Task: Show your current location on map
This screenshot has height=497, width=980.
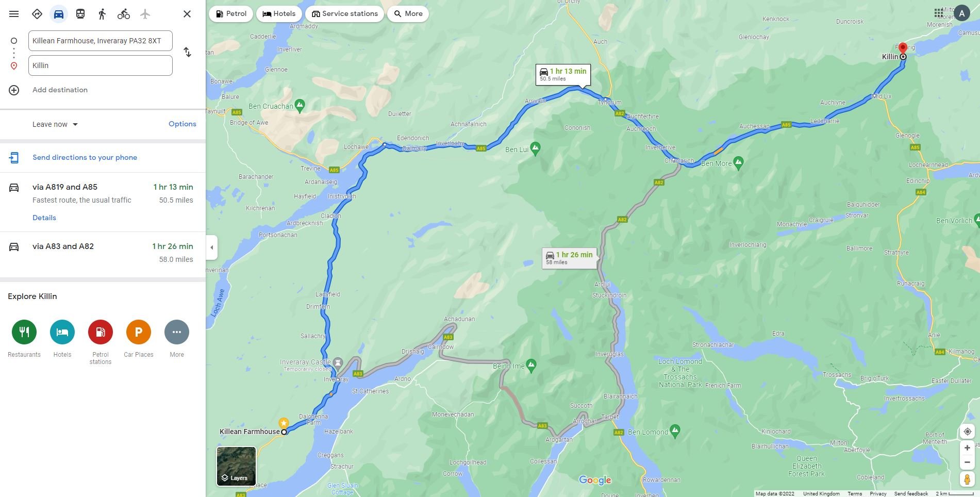Action: pos(967,432)
